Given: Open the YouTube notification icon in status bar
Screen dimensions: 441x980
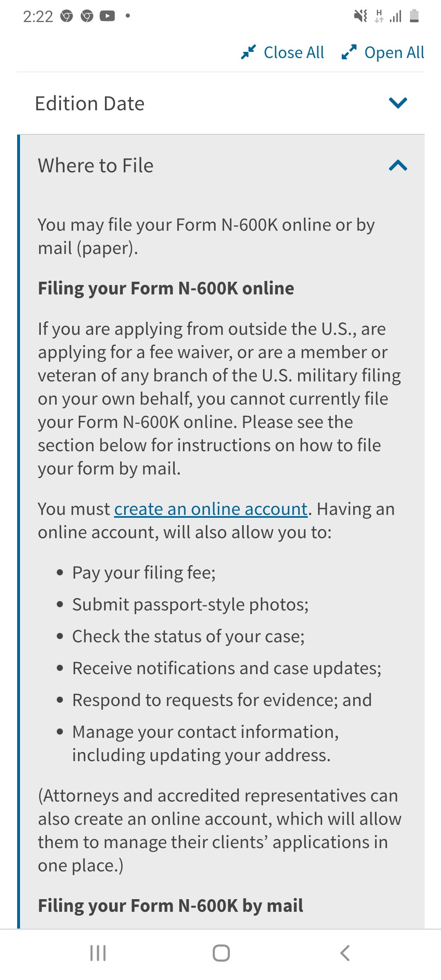Looking at the screenshot, I should [x=107, y=16].
